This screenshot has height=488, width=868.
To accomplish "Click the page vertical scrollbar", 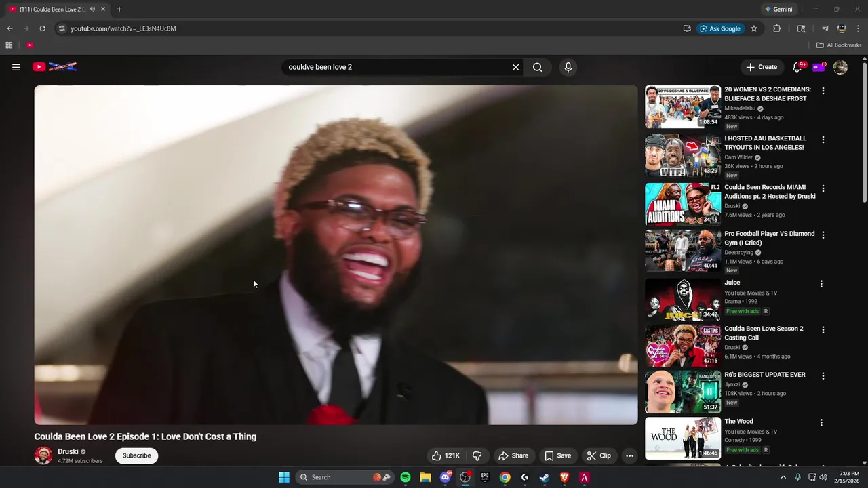I will tap(865, 132).
